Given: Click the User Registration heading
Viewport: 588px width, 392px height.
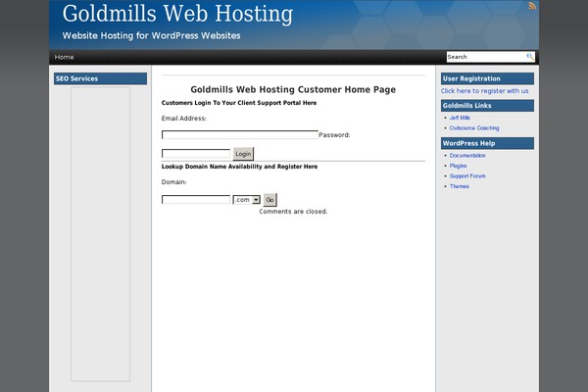Looking at the screenshot, I should pos(487,78).
